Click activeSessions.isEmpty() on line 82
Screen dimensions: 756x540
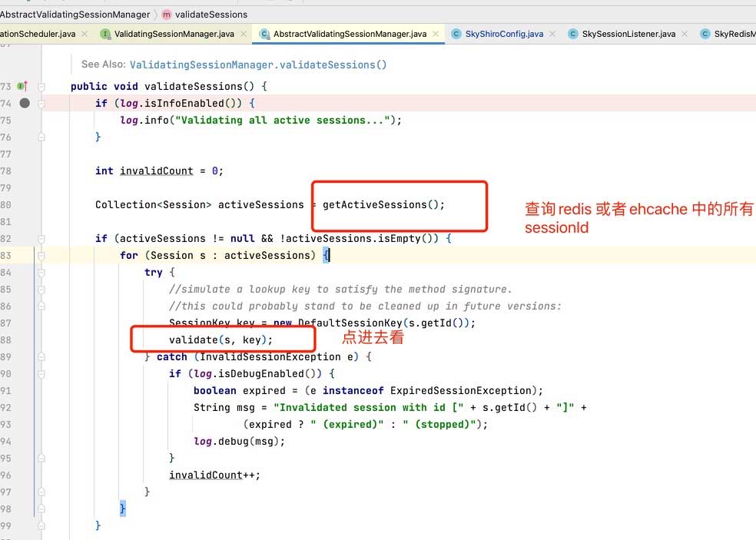(x=362, y=238)
